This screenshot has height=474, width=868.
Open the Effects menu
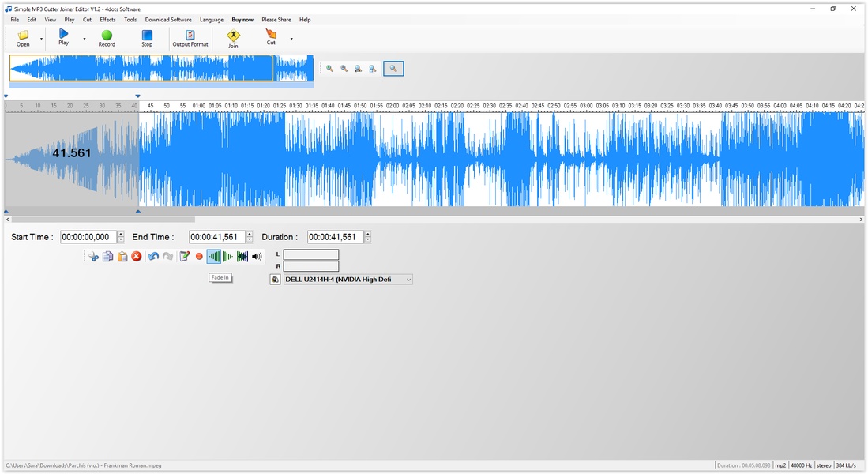click(x=107, y=20)
